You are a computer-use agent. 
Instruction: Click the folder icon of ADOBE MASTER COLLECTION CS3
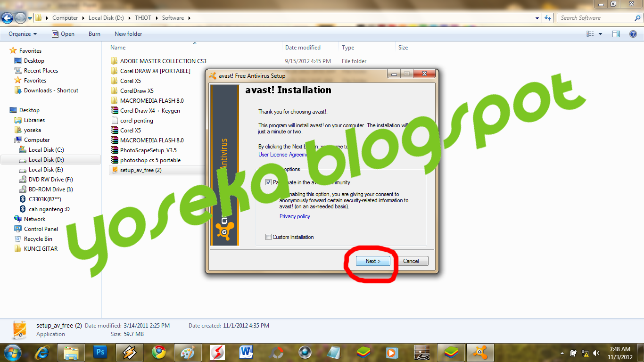tap(114, 61)
